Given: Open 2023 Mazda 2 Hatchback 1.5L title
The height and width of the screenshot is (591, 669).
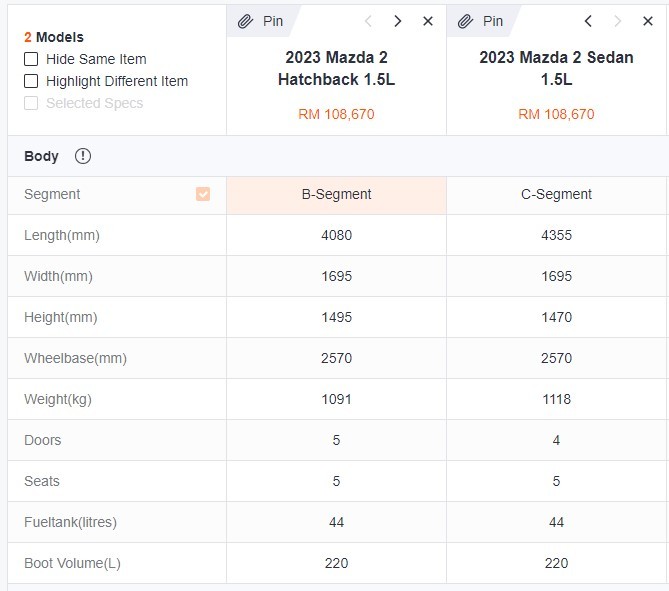Looking at the screenshot, I should click(x=336, y=68).
